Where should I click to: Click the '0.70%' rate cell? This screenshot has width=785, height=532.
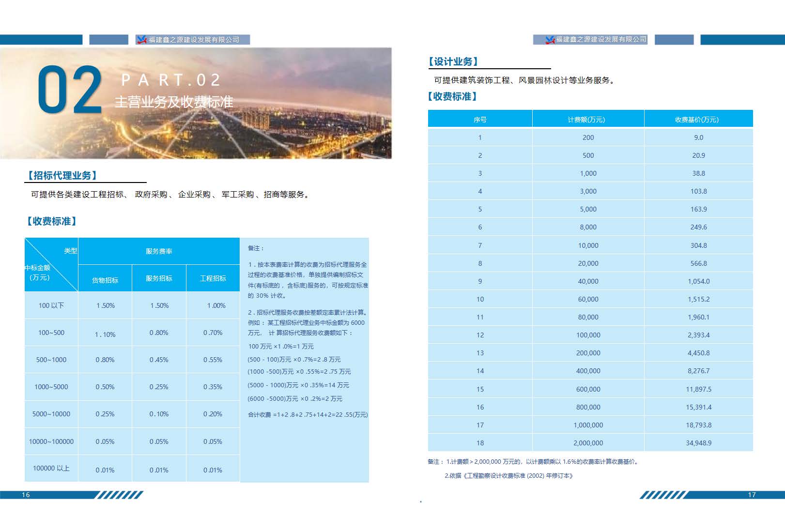coord(213,333)
